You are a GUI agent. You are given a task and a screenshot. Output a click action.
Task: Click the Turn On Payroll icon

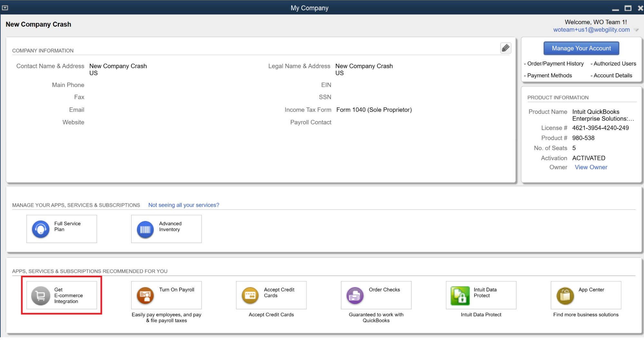(x=145, y=295)
